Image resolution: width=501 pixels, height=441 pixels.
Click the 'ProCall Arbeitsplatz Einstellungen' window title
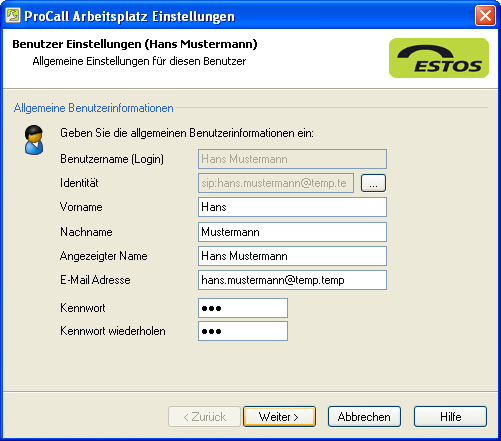click(129, 16)
